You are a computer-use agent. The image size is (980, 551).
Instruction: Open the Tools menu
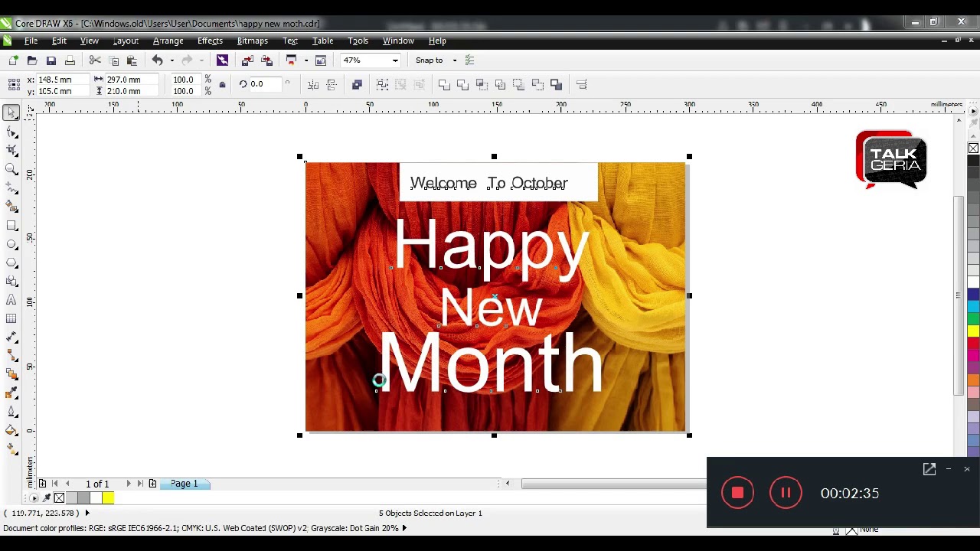358,41
